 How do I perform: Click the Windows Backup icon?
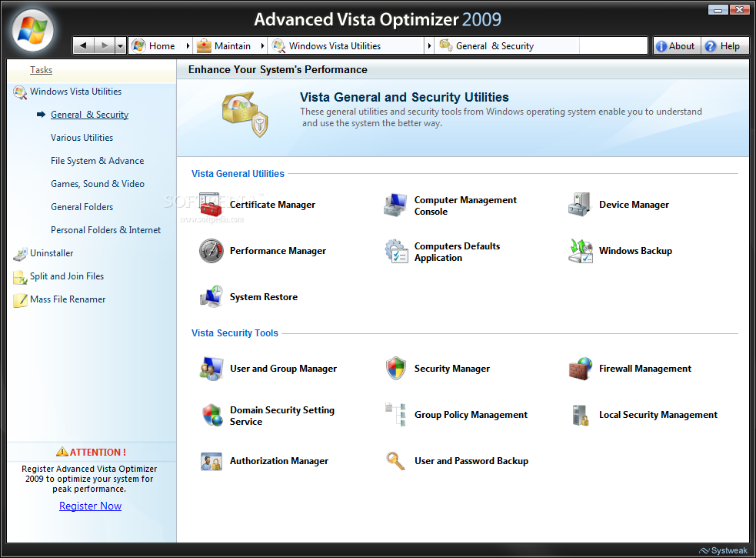tap(580, 251)
